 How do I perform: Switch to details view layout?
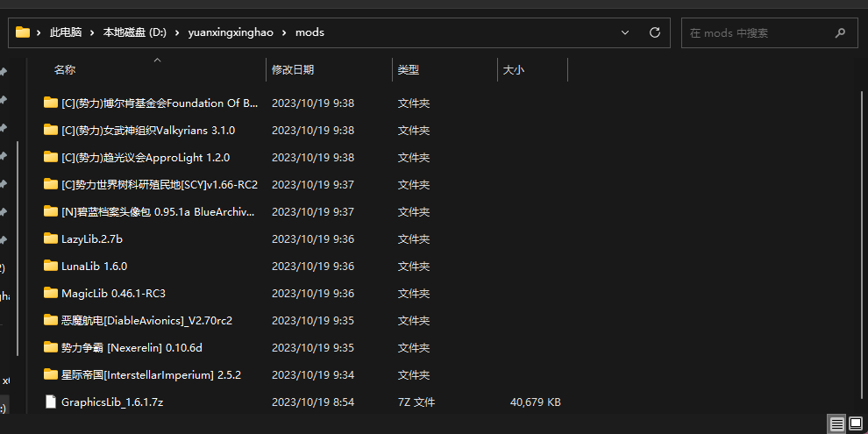tap(837, 424)
